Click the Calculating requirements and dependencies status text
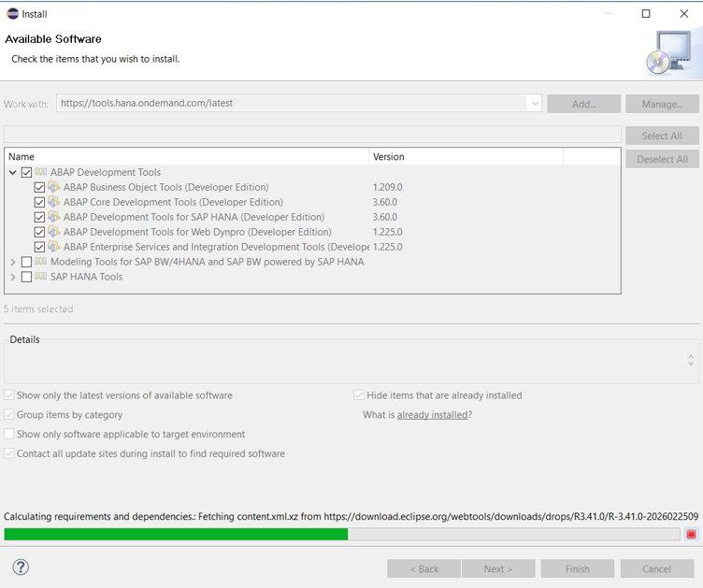This screenshot has width=703, height=588. pos(351,516)
